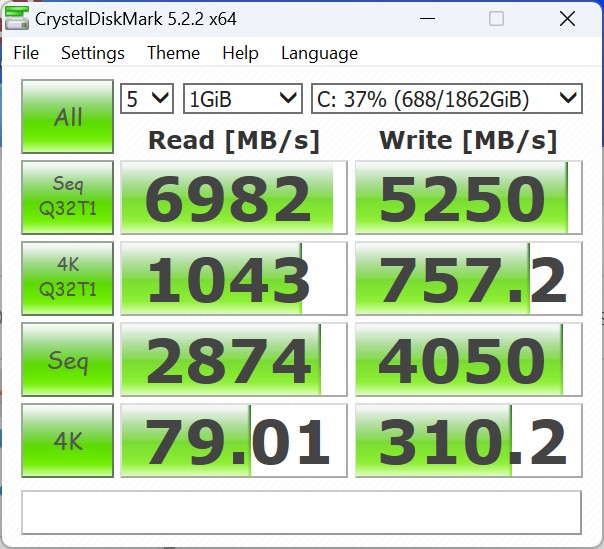Image resolution: width=604 pixels, height=549 pixels.
Task: Click the 5250 Seq Q32T1 write result
Action: point(466,198)
